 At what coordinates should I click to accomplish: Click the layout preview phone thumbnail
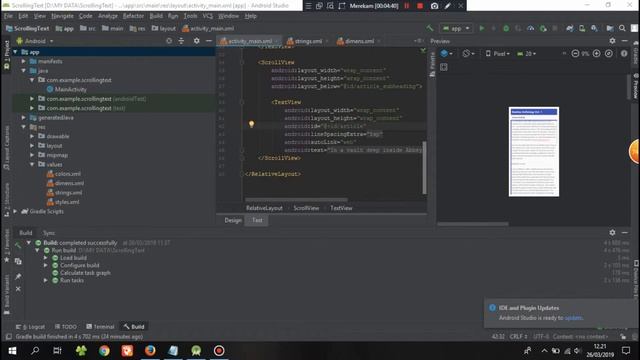(x=534, y=151)
